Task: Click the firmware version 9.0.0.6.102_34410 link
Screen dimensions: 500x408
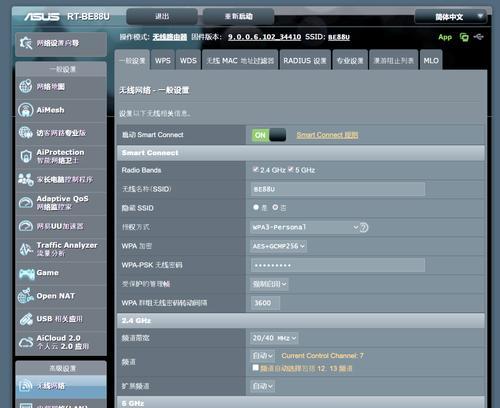Action: click(x=264, y=37)
